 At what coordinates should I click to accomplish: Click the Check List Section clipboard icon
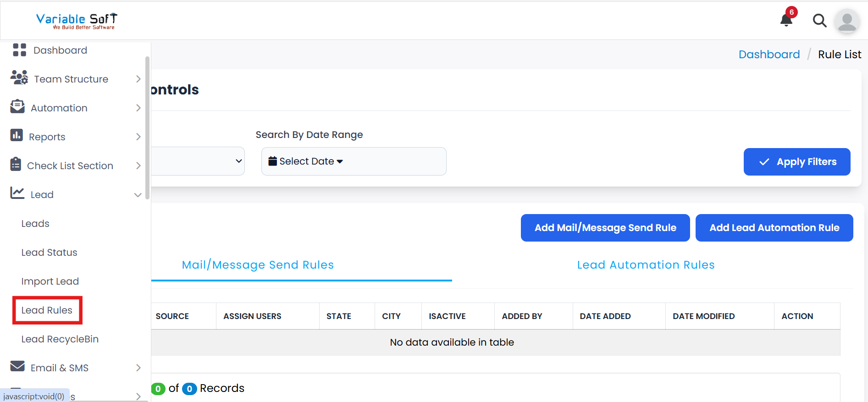click(x=16, y=164)
